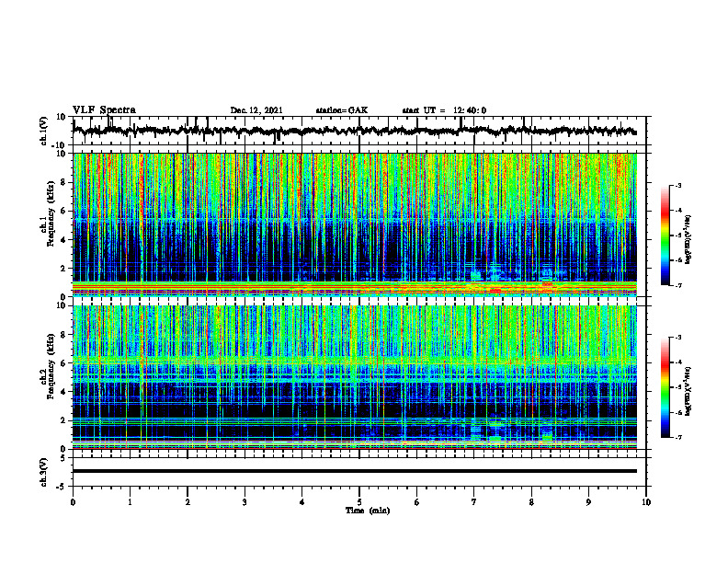Click the "-3" tick on ch.2 colorbar

pos(678,338)
